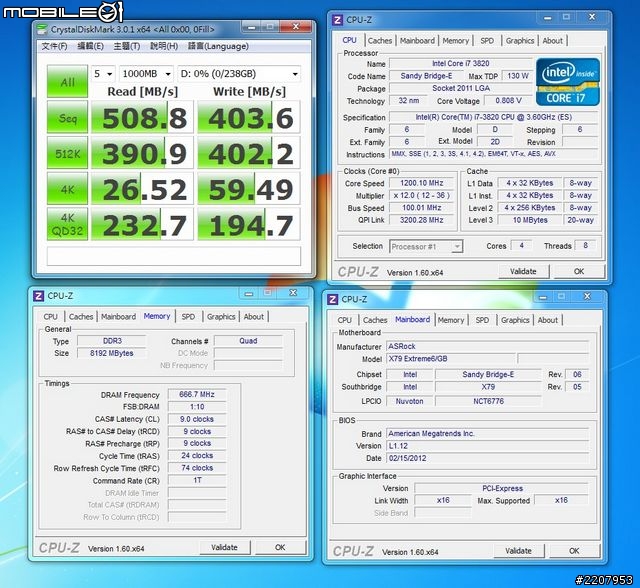Click the empty comment field in CrystalDiskMark

click(x=174, y=256)
